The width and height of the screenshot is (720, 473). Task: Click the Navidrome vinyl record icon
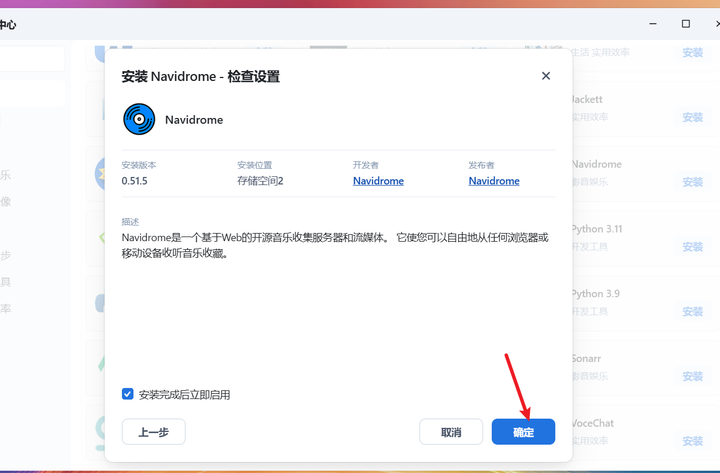click(x=139, y=119)
